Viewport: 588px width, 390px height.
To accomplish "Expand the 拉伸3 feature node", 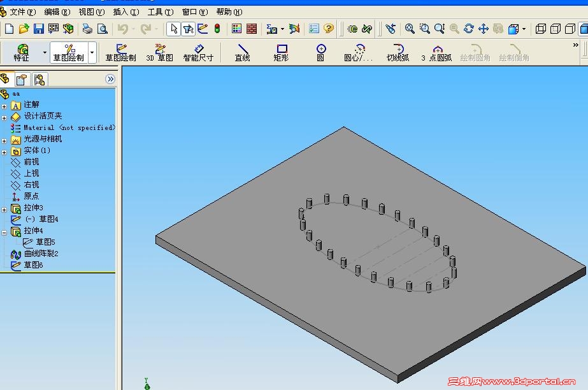I will click(4, 210).
